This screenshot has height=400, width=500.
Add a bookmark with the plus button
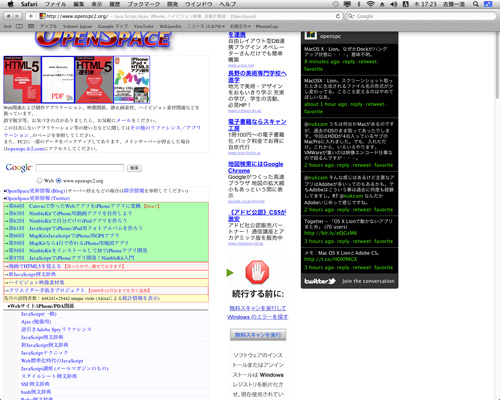point(31,16)
